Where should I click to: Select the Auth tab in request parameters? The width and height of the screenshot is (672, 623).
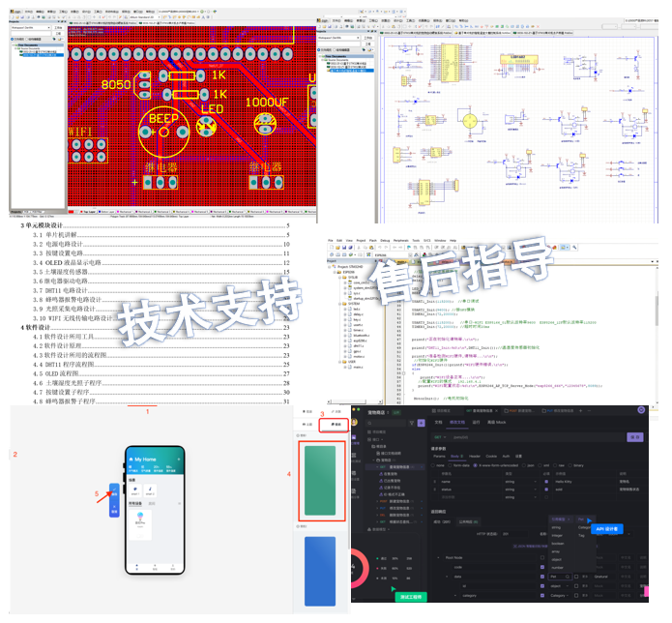point(506,457)
